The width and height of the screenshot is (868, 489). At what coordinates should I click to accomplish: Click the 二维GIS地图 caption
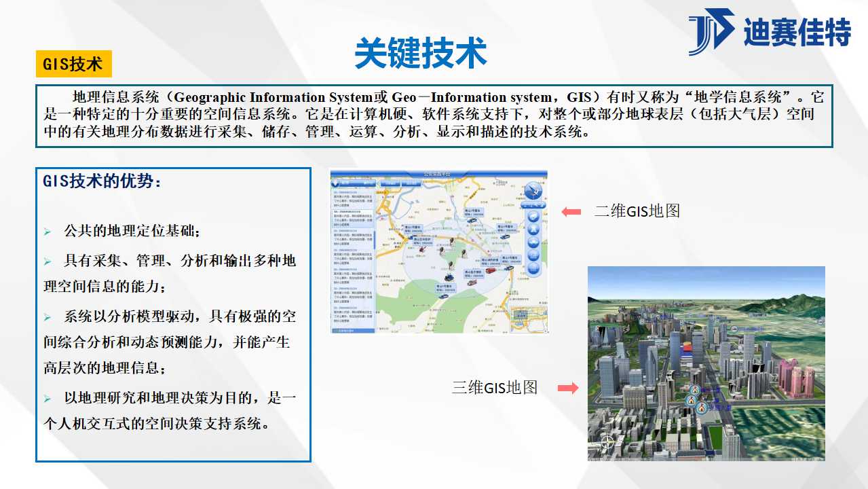(x=637, y=211)
